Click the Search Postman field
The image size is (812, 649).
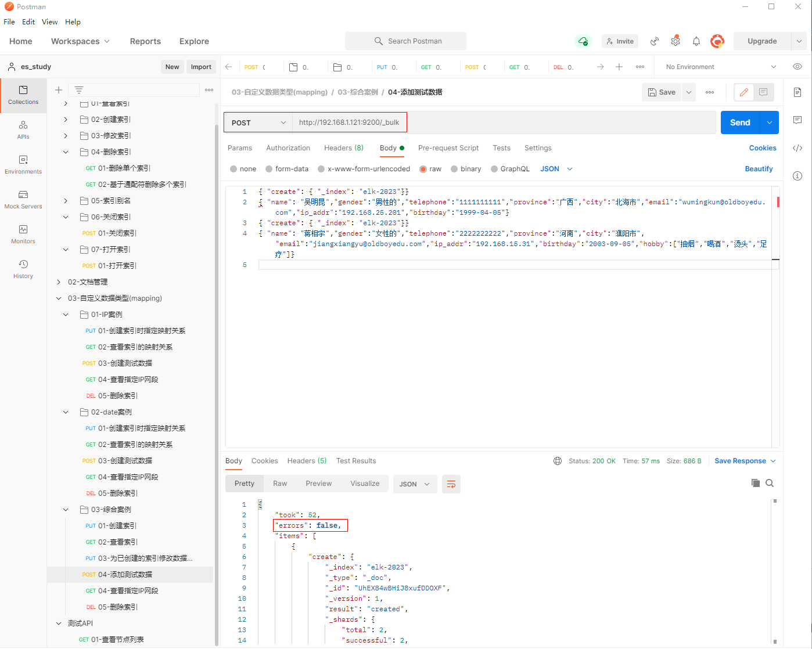[405, 41]
